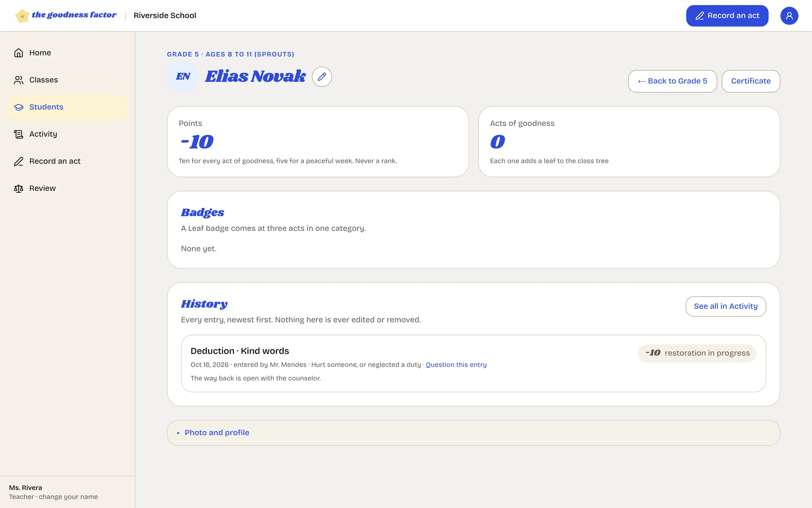Click the Review scales icon
The image size is (812, 508).
click(18, 189)
